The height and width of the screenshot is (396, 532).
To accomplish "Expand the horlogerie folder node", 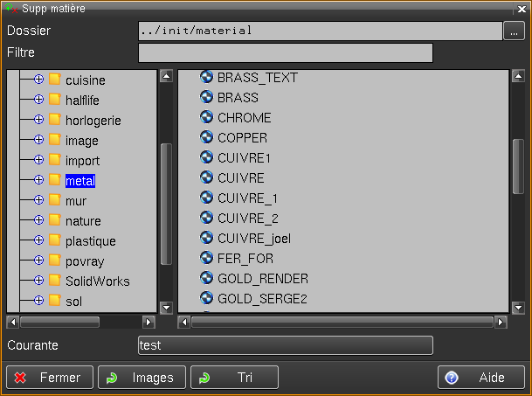I will [x=38, y=120].
